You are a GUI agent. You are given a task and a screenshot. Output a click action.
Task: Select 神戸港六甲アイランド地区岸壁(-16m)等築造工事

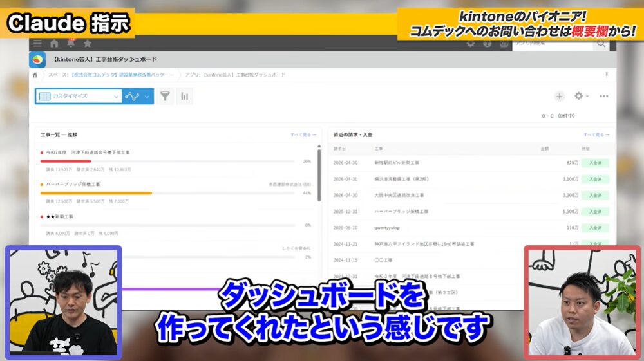click(424, 244)
